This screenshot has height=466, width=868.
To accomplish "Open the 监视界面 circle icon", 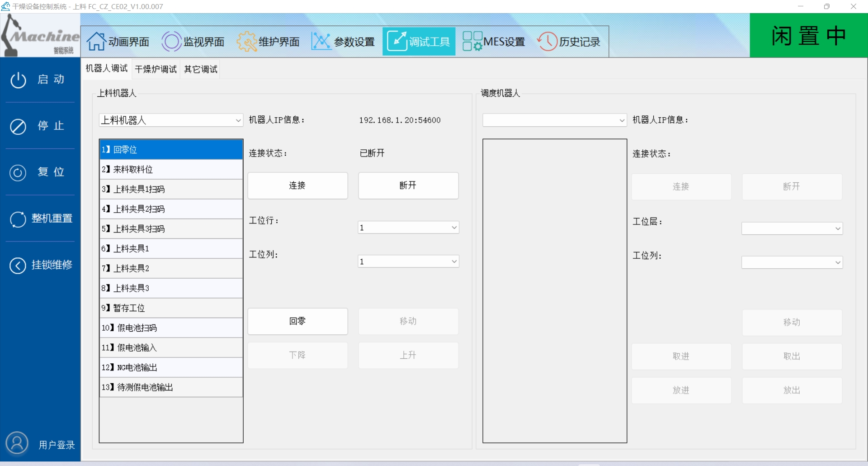I will tap(171, 42).
